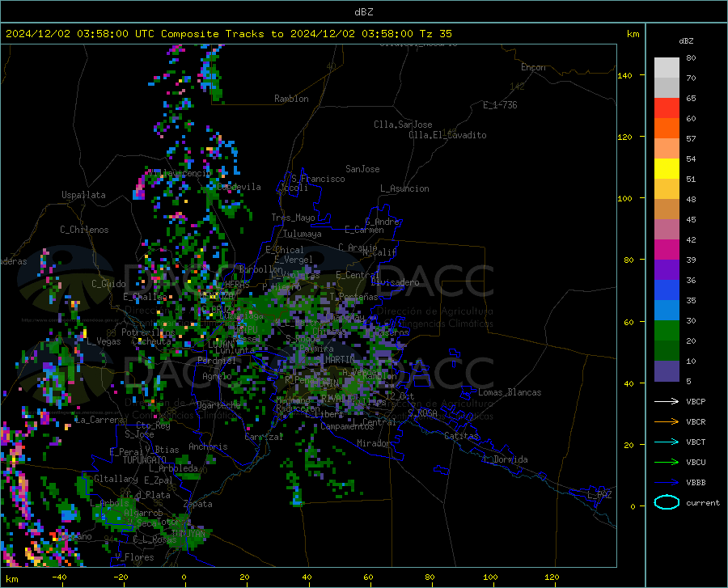Click the 'current' legend label
This screenshot has width=728, height=588.
pos(702,502)
